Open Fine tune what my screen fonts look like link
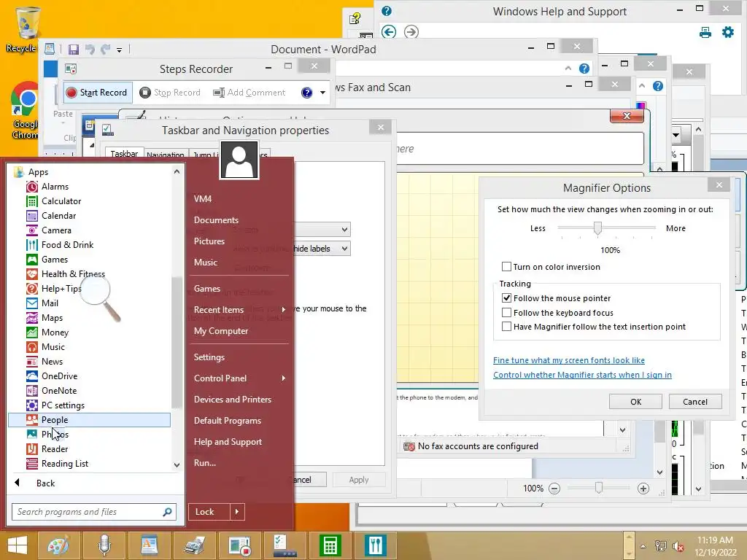This screenshot has width=747, height=560. (569, 360)
